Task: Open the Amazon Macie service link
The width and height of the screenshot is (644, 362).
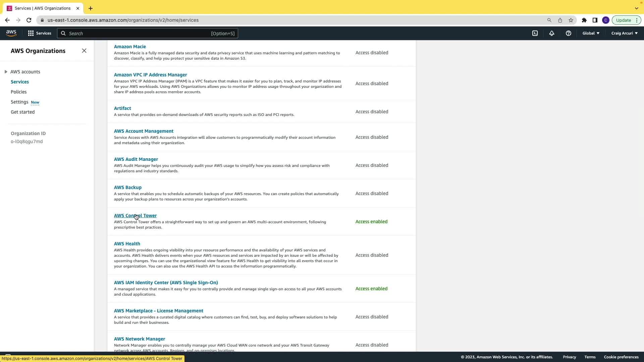Action: 130,47
